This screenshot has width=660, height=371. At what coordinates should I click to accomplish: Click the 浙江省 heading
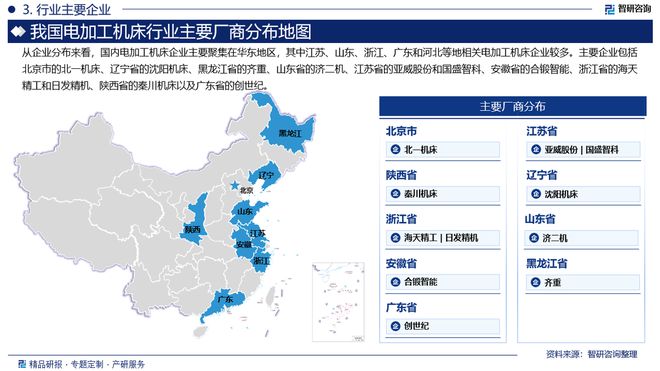point(401,219)
